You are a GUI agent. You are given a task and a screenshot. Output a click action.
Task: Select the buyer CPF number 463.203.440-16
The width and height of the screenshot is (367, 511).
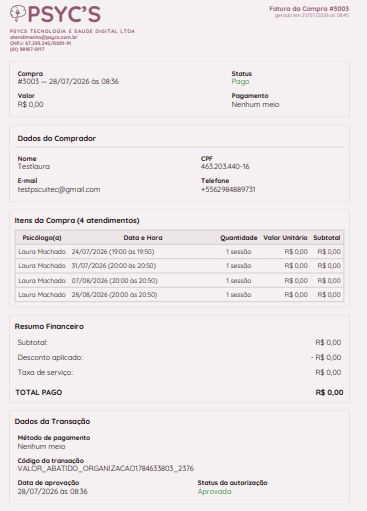(225, 166)
